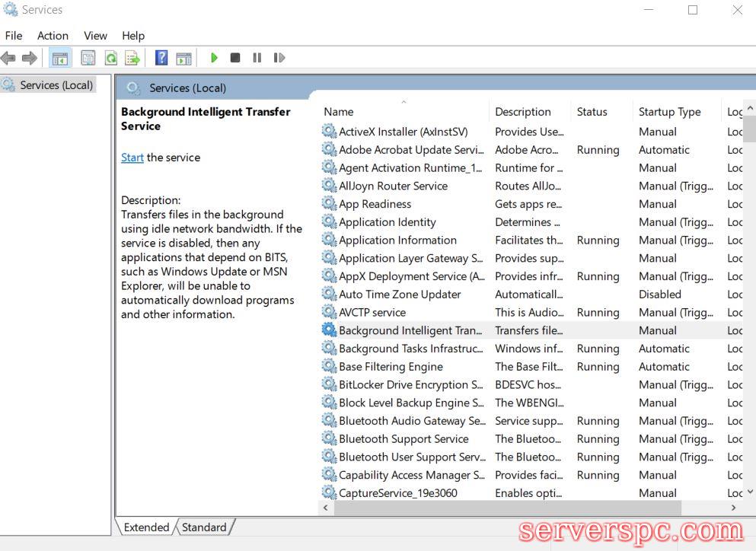Open the View menu

pos(95,36)
